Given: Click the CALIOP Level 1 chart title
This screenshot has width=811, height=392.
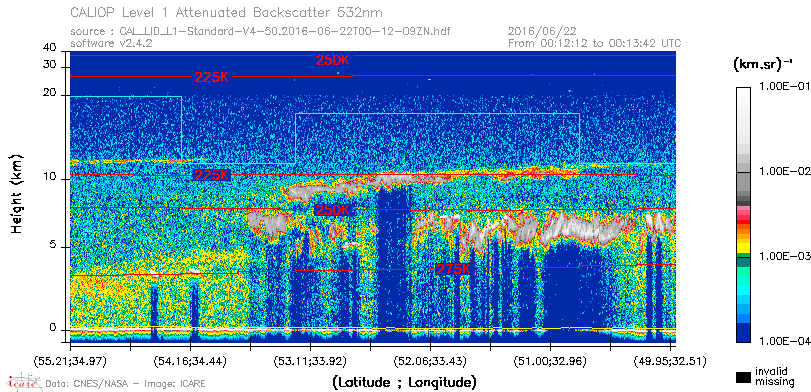Looking at the screenshot, I should point(227,12).
